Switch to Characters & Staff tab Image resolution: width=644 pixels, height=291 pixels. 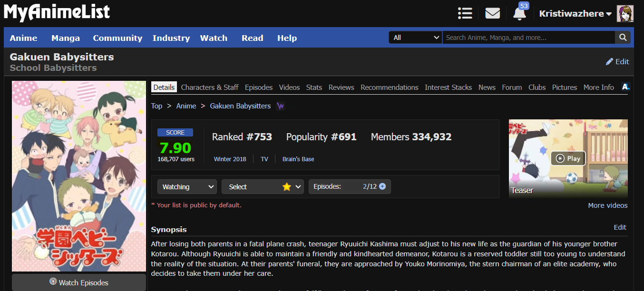point(210,87)
